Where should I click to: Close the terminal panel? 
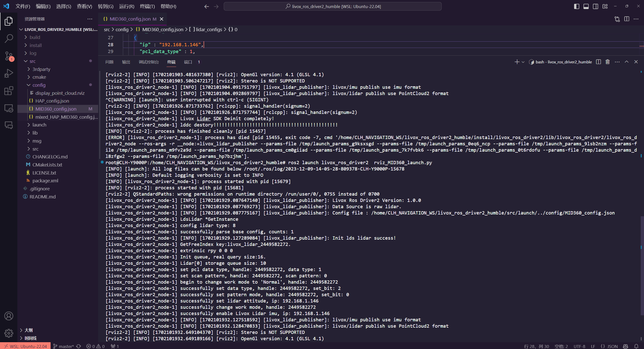636,62
